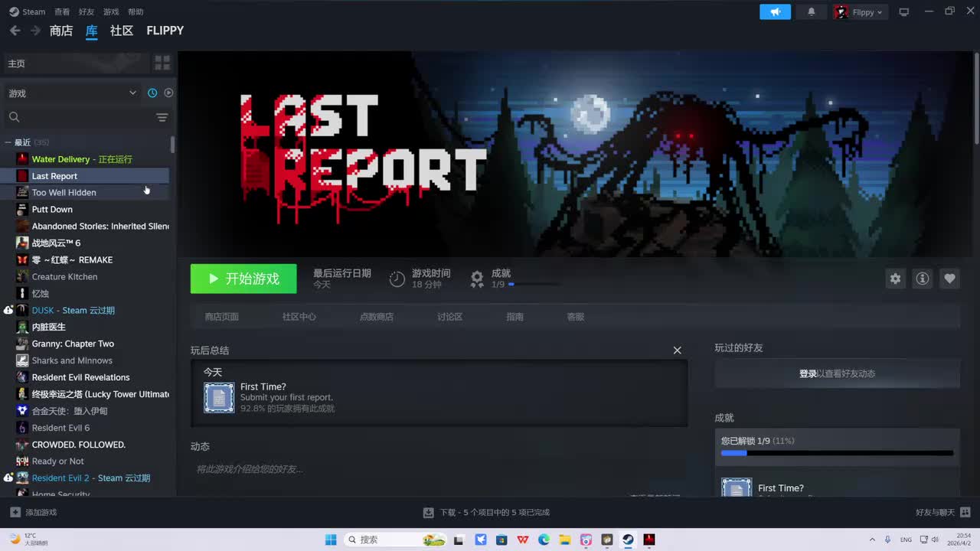980x551 pixels.
Task: Open the Steam menu
Action: 28,11
